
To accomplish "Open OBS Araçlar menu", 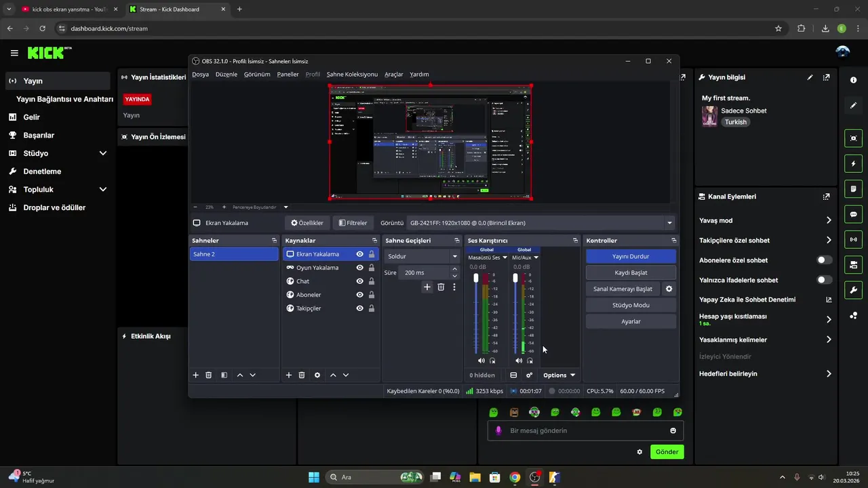I will point(393,75).
